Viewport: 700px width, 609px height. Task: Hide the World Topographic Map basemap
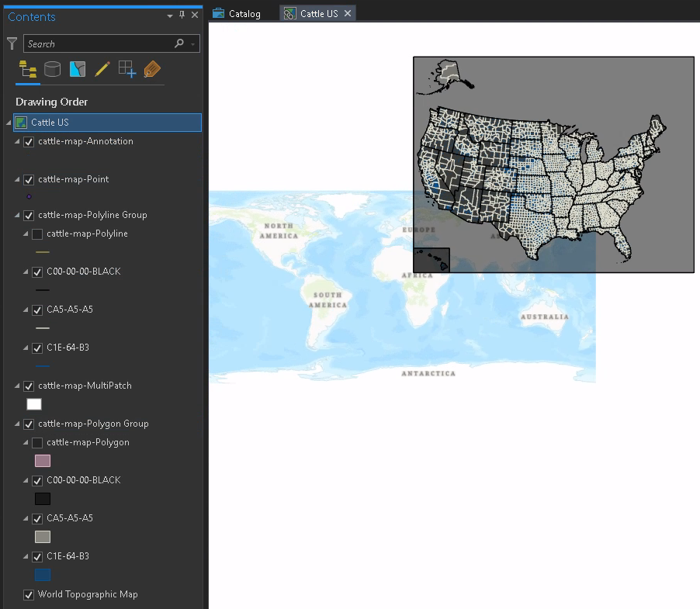pos(29,594)
